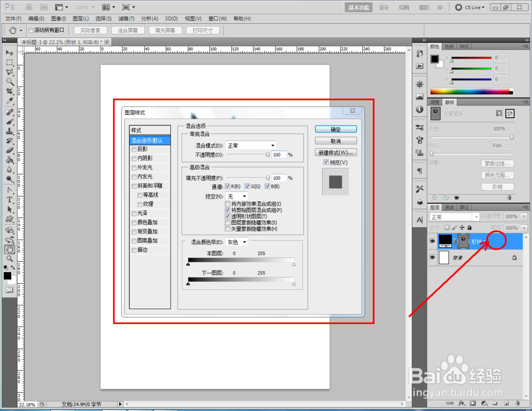
Task: Select the Custom Shape tool
Action: [10, 219]
